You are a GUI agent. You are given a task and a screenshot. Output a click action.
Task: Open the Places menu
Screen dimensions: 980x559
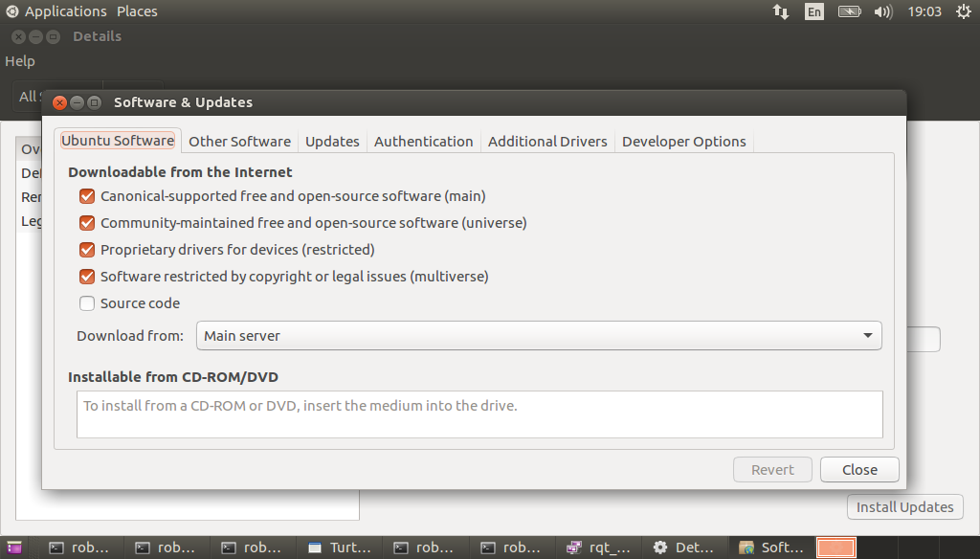137,11
